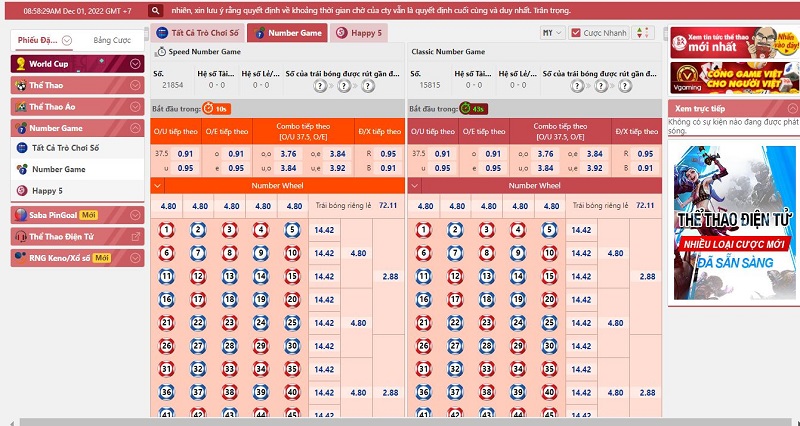Expand the World Cup menu

click(135, 64)
